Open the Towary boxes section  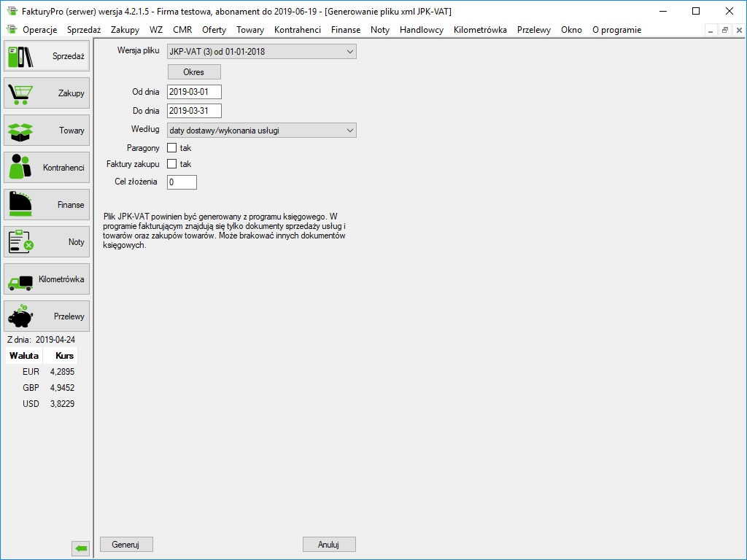47,131
